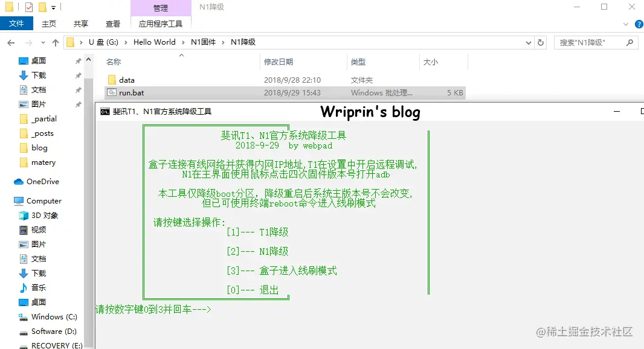
Task: Open the _partial folder in sidebar
Action: click(x=43, y=119)
